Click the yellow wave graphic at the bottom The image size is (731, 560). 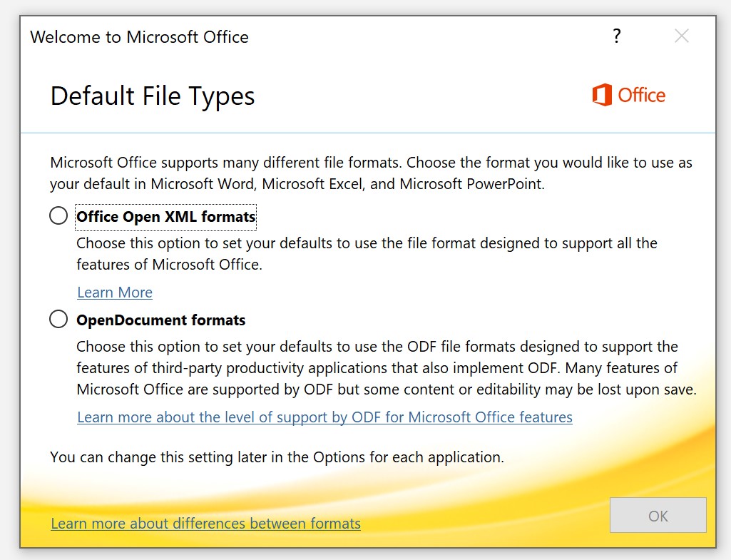coord(464,499)
